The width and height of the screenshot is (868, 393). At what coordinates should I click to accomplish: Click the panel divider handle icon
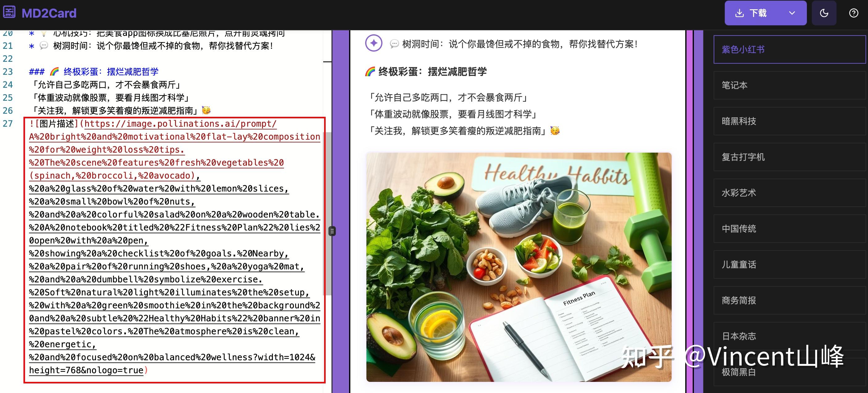[332, 231]
